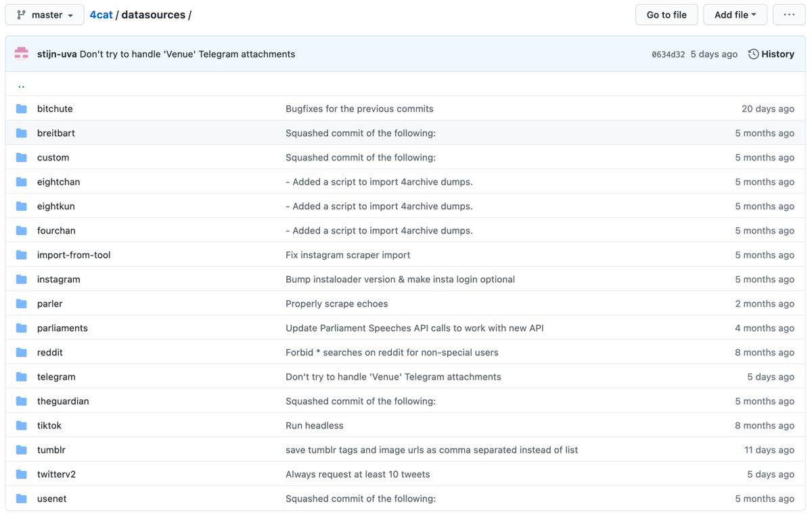The width and height of the screenshot is (812, 517).
Task: Click '20 days ago' in bitchute row
Action: click(768, 109)
